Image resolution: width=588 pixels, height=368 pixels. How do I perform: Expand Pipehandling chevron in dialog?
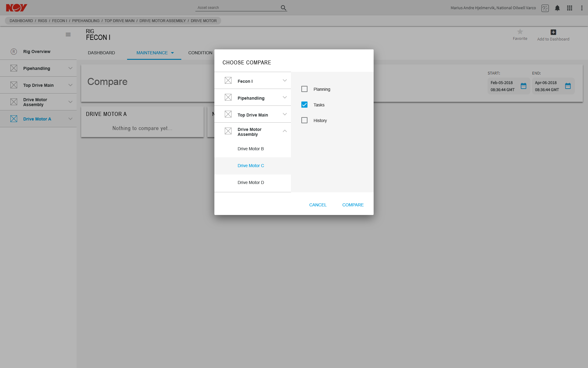285,97
